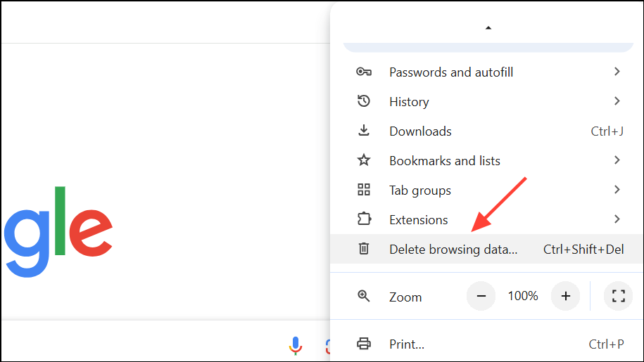Click the History clock icon

coord(363,101)
